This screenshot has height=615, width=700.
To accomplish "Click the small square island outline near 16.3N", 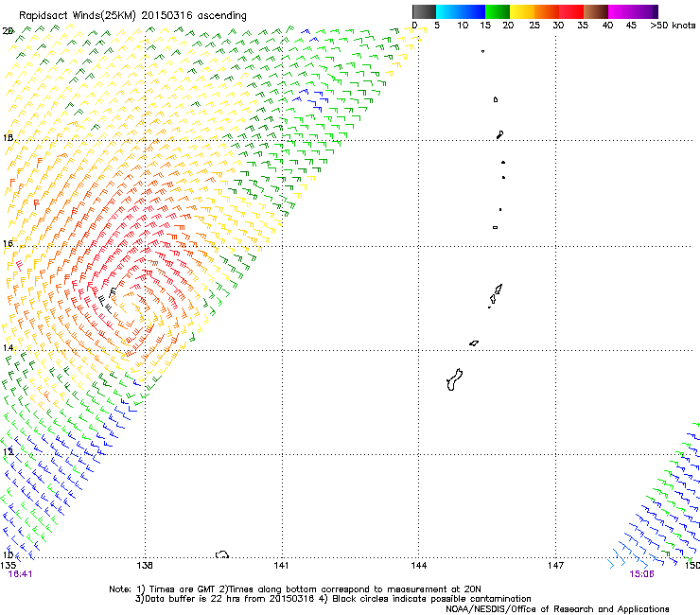I will [495, 227].
